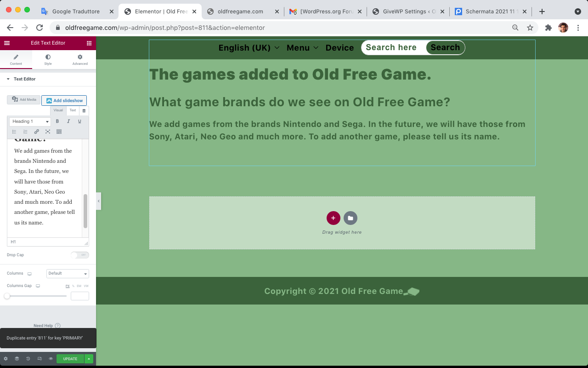588x368 pixels.
Task: Toggle the Drop Cap switch
Action: coord(80,255)
